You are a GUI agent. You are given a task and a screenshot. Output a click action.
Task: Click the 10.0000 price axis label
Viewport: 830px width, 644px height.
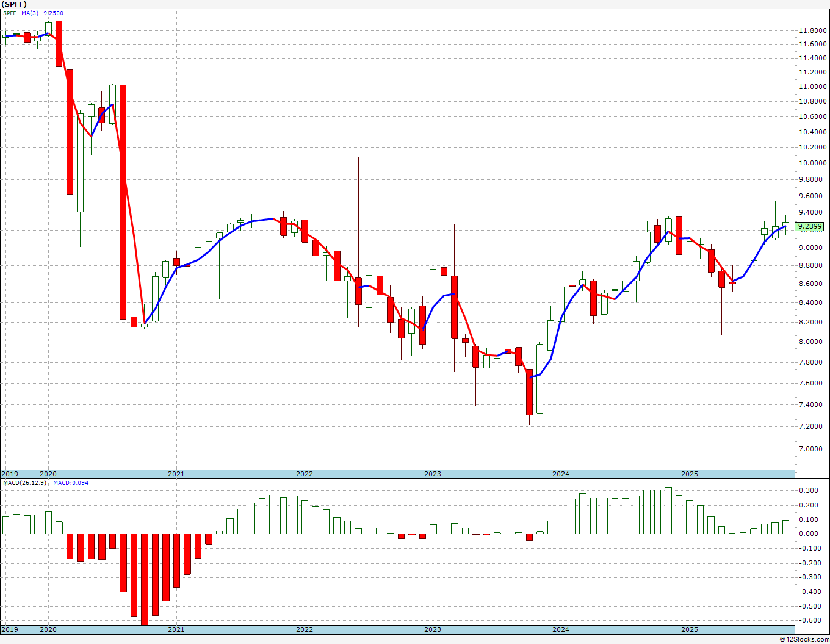pyautogui.click(x=814, y=163)
